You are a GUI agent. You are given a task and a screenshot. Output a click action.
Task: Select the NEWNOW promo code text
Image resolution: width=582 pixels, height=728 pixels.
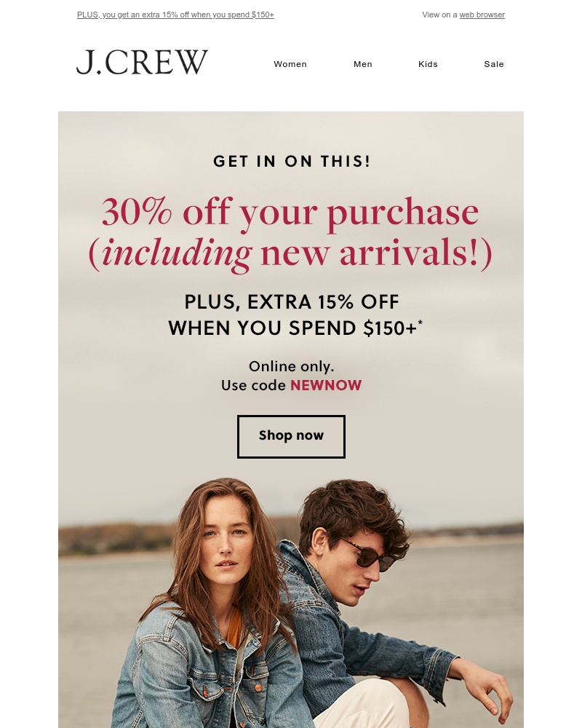tap(326, 385)
